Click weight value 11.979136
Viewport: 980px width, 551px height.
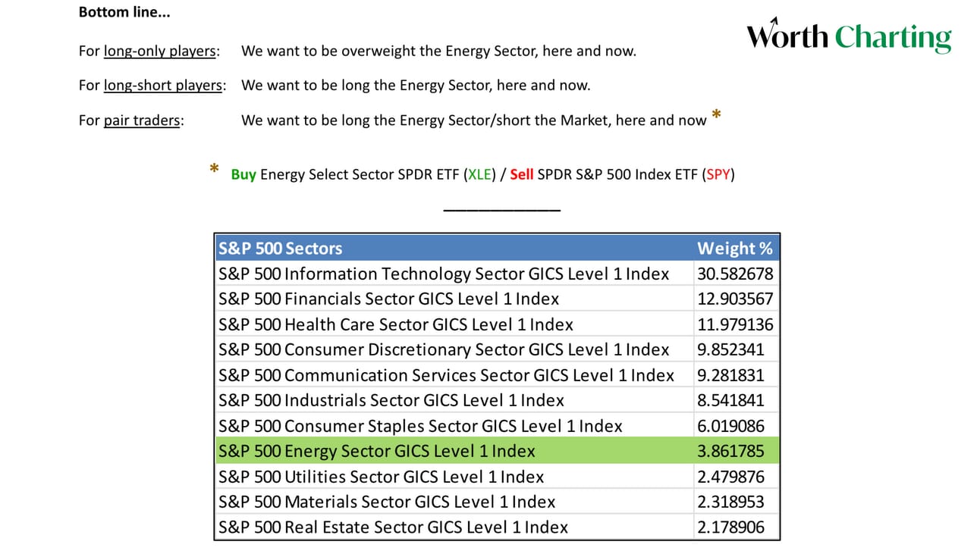(x=735, y=324)
